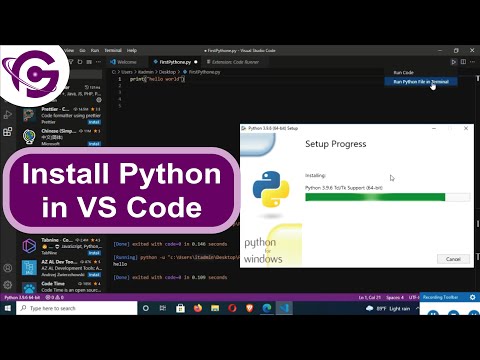
Task: Launch Firefox from taskbar
Action: [x=198, y=308]
